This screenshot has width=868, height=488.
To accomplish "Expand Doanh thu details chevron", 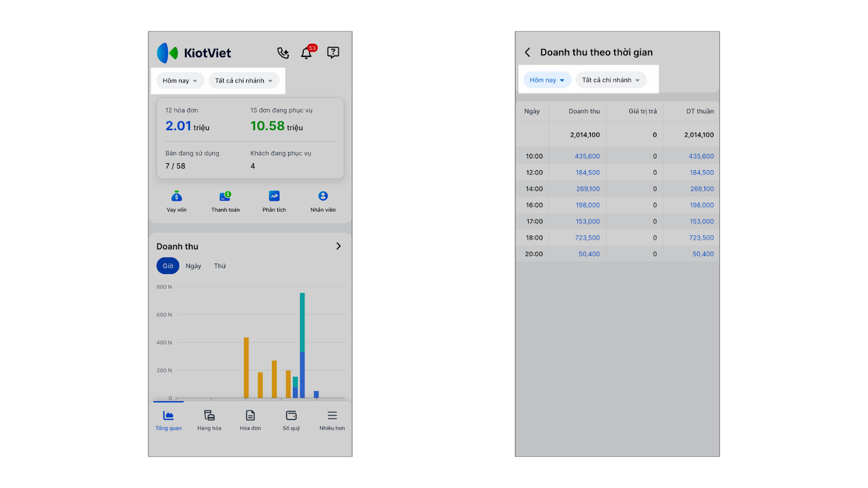I will [x=339, y=246].
